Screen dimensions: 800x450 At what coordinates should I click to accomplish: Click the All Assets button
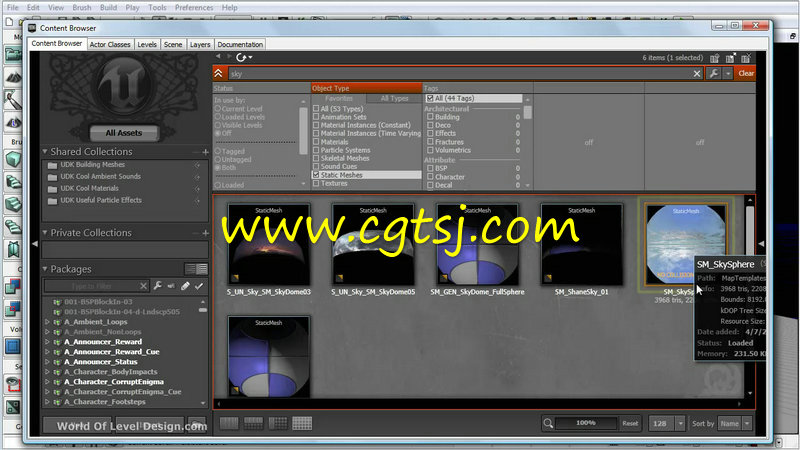pyautogui.click(x=124, y=133)
